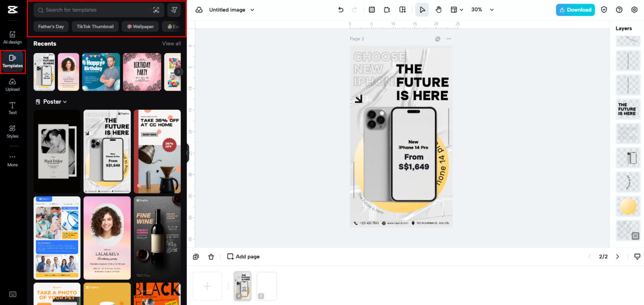Select the Wallpaper template category

click(140, 26)
